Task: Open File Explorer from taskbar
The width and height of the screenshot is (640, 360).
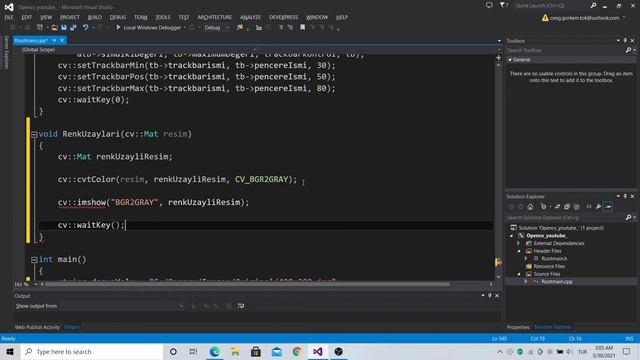Action: click(235, 351)
